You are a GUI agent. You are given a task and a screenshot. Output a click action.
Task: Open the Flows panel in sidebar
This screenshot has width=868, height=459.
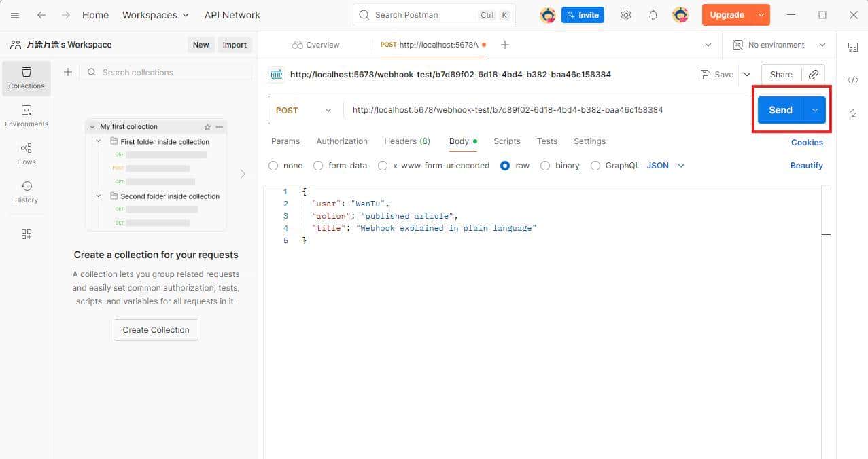(26, 155)
